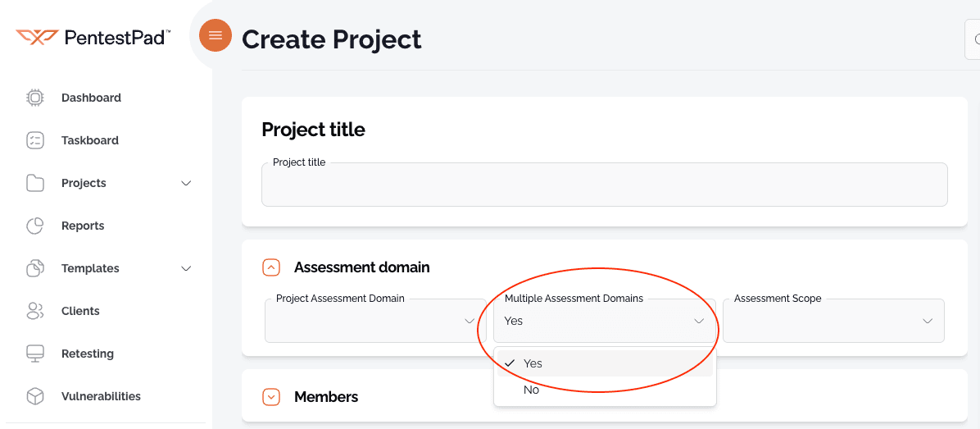
Task: Click the Assessment domain heading
Action: pyautogui.click(x=362, y=267)
